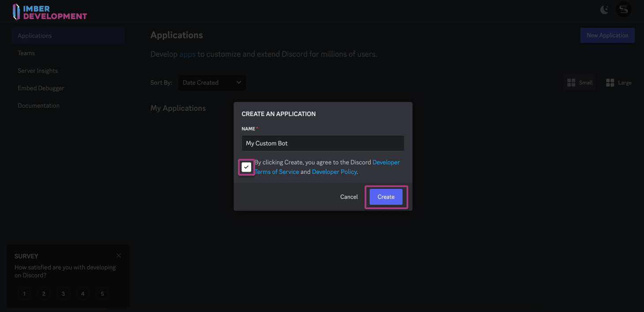Click the New Application button
Screen dimensions: 644x312
[x=607, y=35]
